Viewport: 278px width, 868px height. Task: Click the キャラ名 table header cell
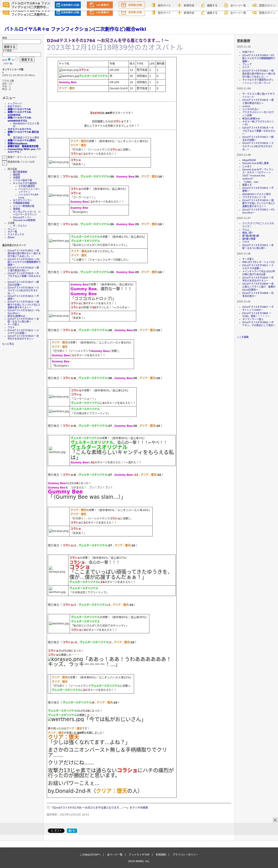83,64
